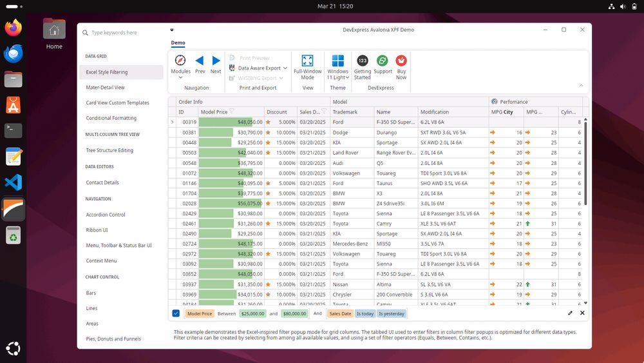Open the Windows 11 Light theme icon
This screenshot has width=644, height=363.
tap(337, 61)
